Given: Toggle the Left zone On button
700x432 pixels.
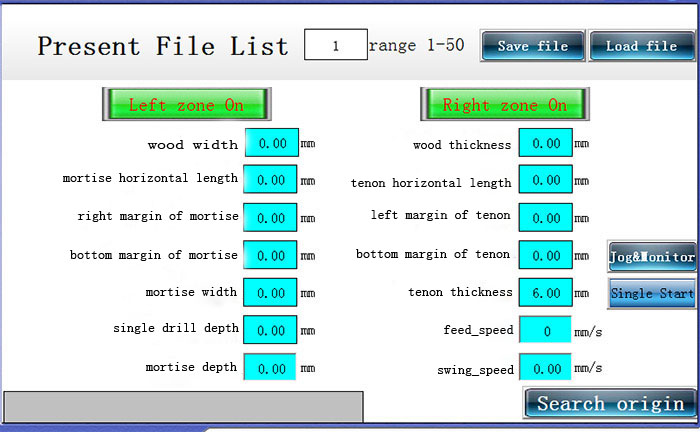Looking at the screenshot, I should tap(187, 104).
